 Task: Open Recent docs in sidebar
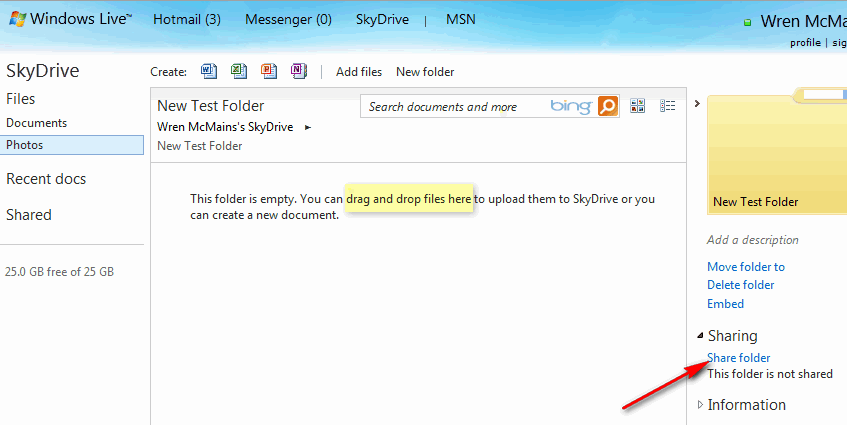[x=46, y=179]
